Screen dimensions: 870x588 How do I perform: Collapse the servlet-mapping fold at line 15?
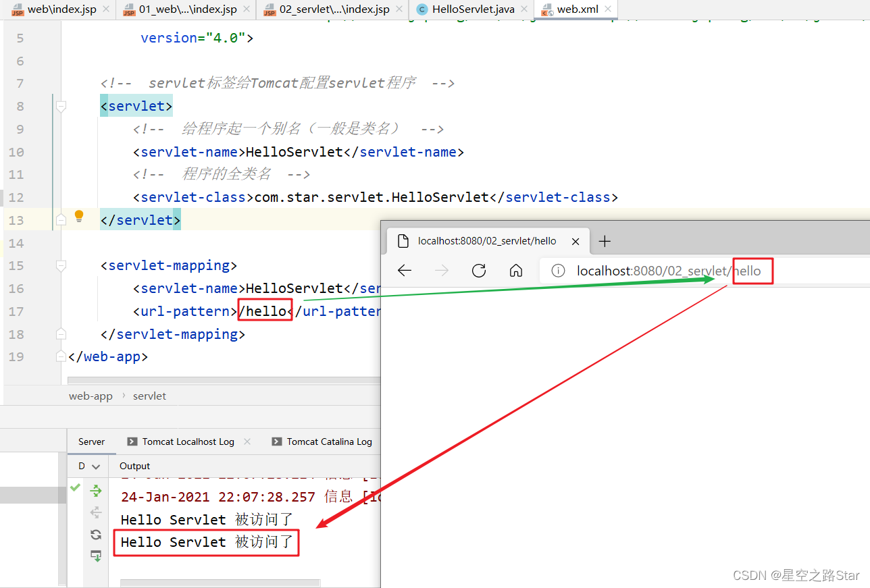click(x=61, y=265)
